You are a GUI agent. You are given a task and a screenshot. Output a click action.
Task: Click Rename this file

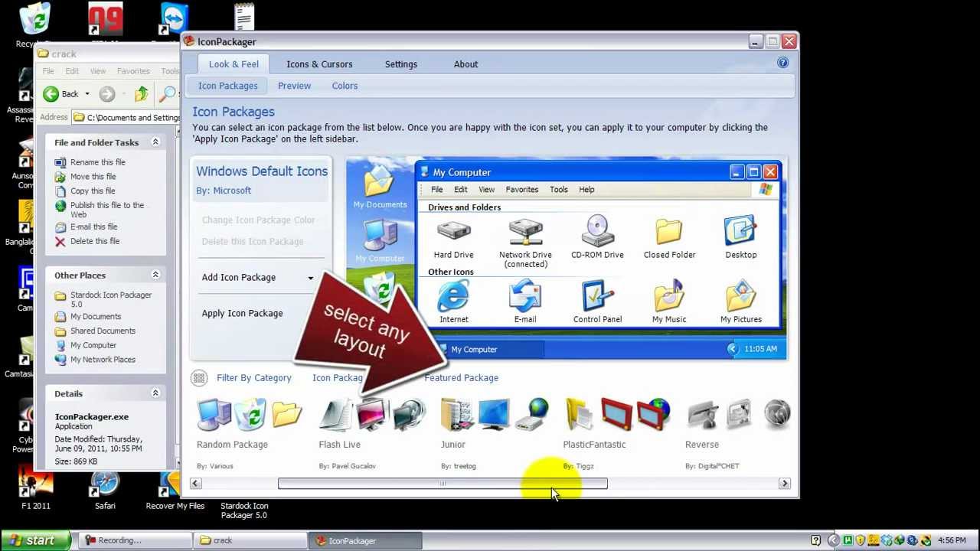[x=97, y=162]
